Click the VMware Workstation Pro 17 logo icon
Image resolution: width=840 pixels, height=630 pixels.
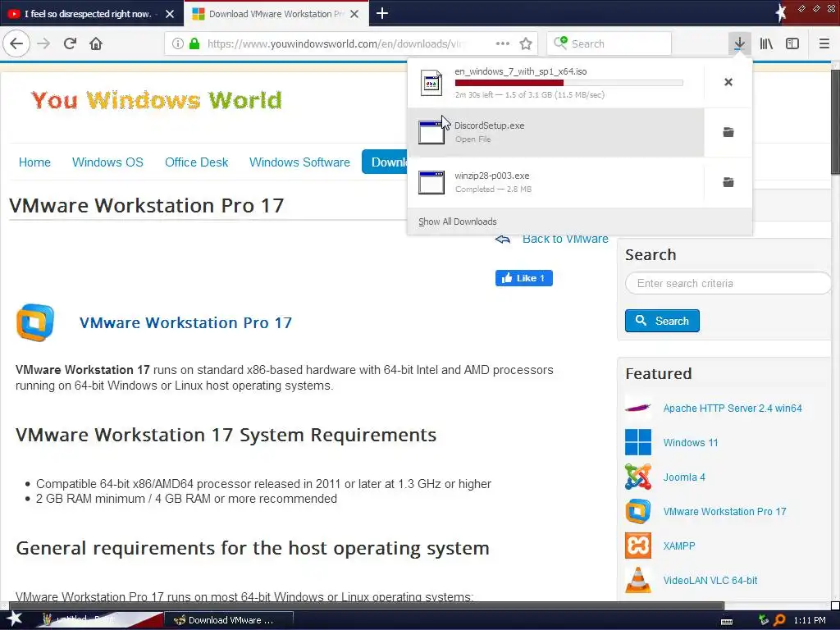coord(35,322)
